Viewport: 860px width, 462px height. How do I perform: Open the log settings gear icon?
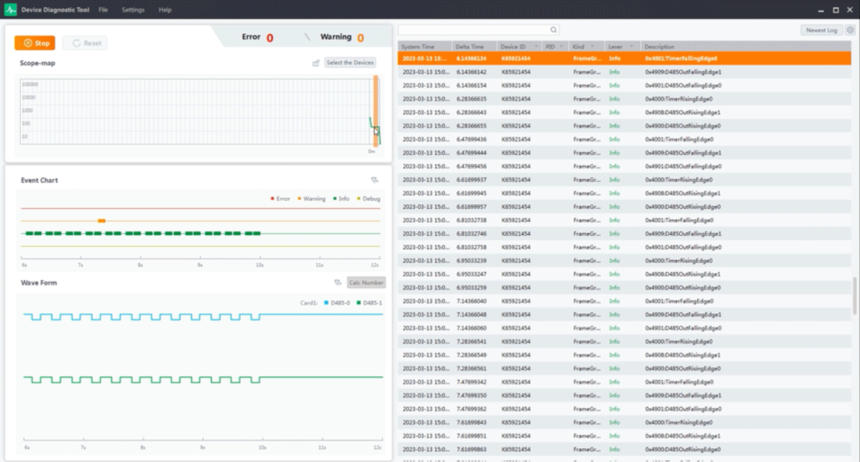[x=850, y=30]
